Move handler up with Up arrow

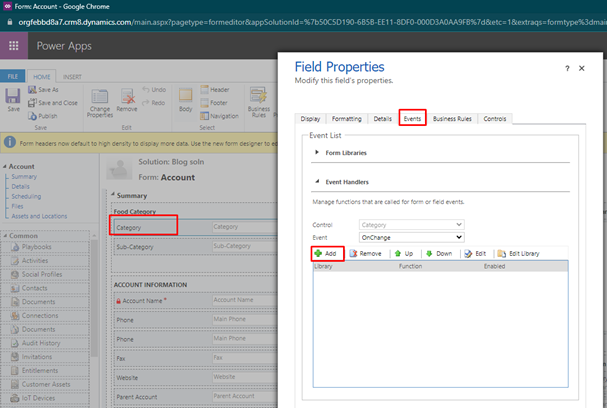tap(403, 254)
